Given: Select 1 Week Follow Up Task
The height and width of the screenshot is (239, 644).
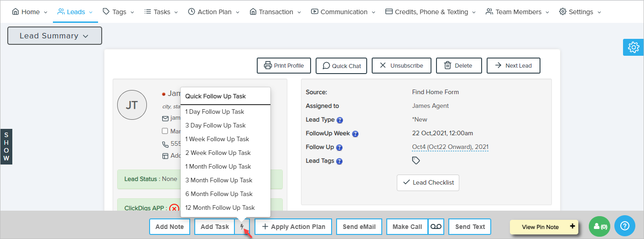Looking at the screenshot, I should pos(217,139).
